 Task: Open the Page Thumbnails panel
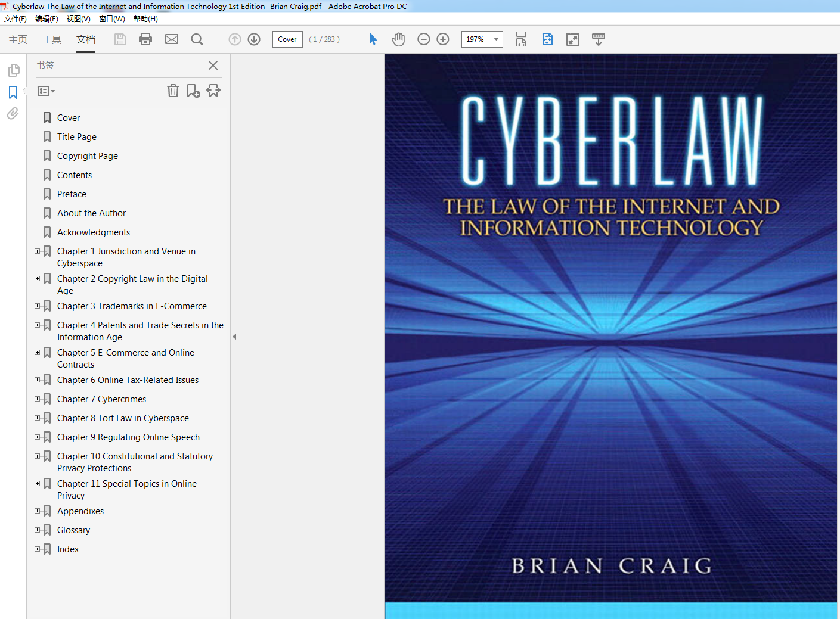[x=14, y=70]
